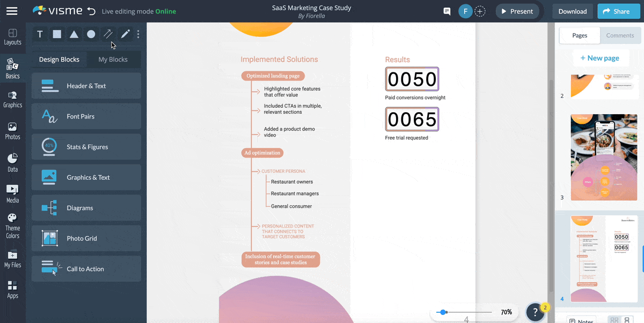644x323 pixels.
Task: Pick the circle shape tool
Action: (x=91, y=34)
